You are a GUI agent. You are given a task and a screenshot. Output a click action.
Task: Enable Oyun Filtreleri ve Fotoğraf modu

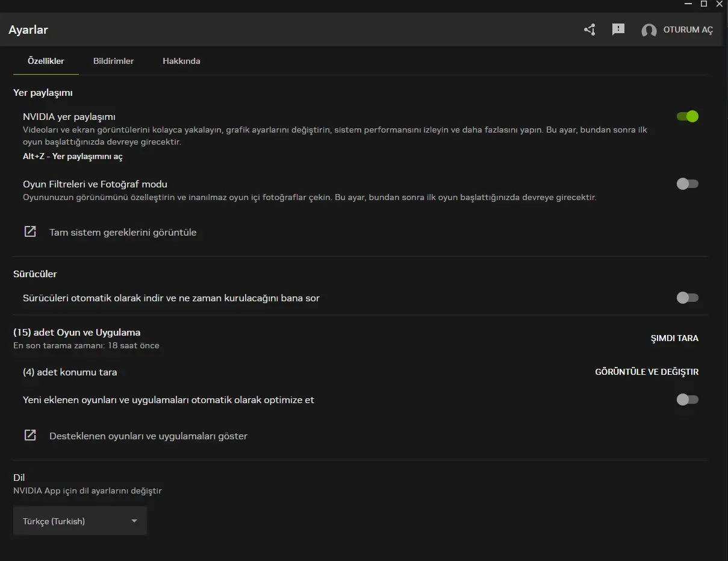coord(688,184)
